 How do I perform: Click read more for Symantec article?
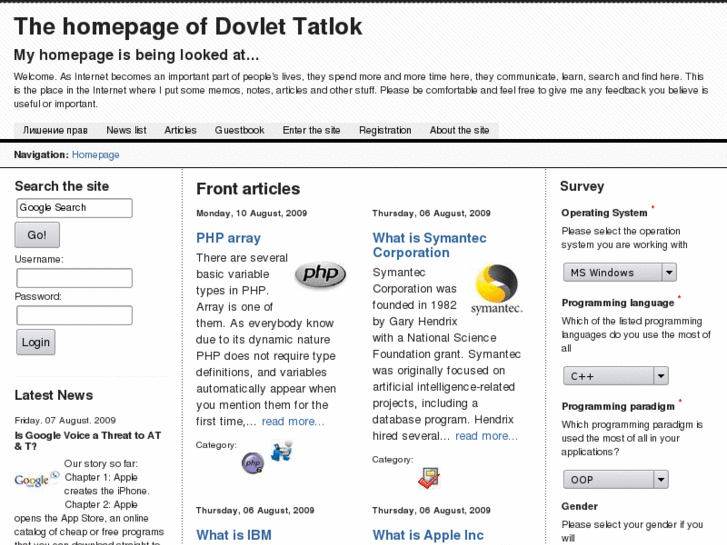[486, 436]
